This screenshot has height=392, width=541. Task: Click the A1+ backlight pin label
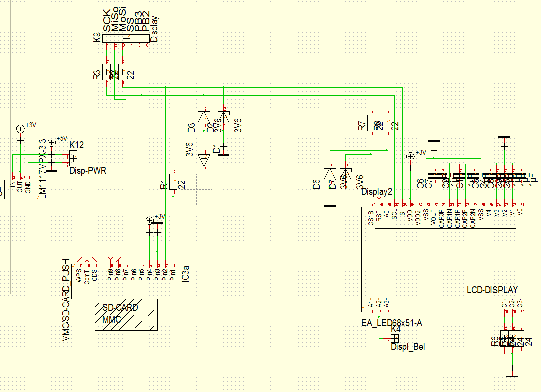click(x=371, y=303)
